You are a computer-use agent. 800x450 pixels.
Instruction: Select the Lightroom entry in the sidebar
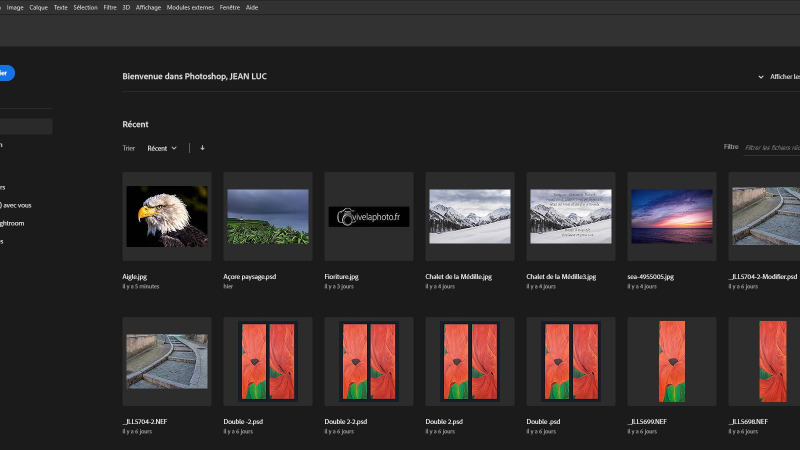point(12,223)
